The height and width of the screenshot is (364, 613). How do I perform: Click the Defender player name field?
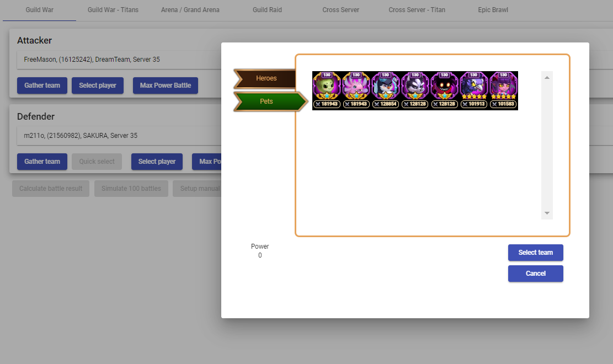click(119, 136)
